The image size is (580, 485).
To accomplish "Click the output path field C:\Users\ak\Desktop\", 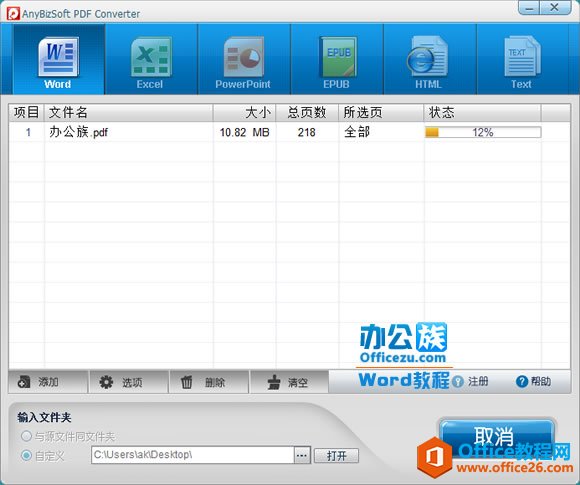I will [x=193, y=455].
